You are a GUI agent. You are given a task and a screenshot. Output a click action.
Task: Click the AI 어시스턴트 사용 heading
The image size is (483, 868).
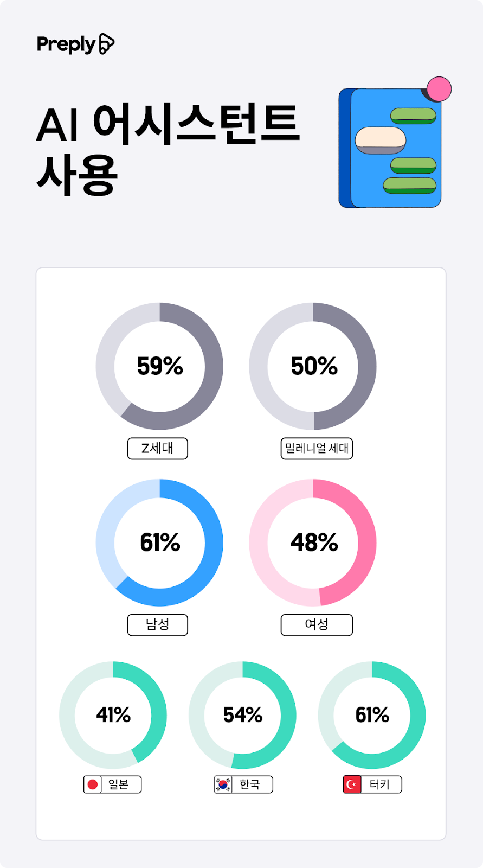[167, 149]
